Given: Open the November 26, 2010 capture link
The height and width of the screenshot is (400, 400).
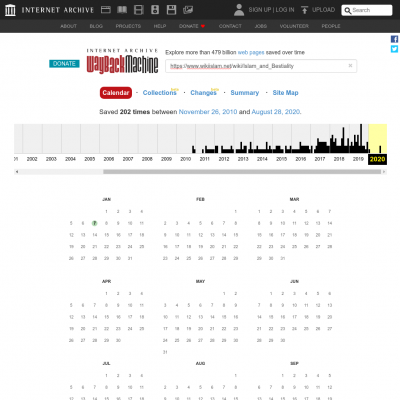Looking at the screenshot, I should pos(208,112).
